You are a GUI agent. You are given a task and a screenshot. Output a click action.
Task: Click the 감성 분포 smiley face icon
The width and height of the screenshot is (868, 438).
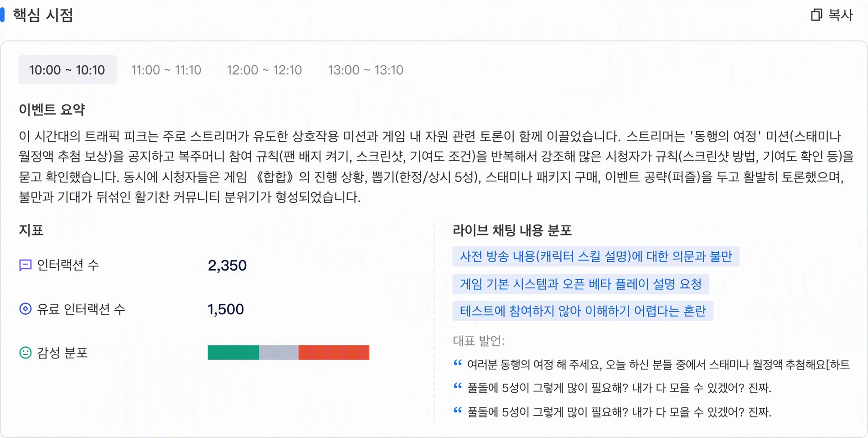coord(26,353)
